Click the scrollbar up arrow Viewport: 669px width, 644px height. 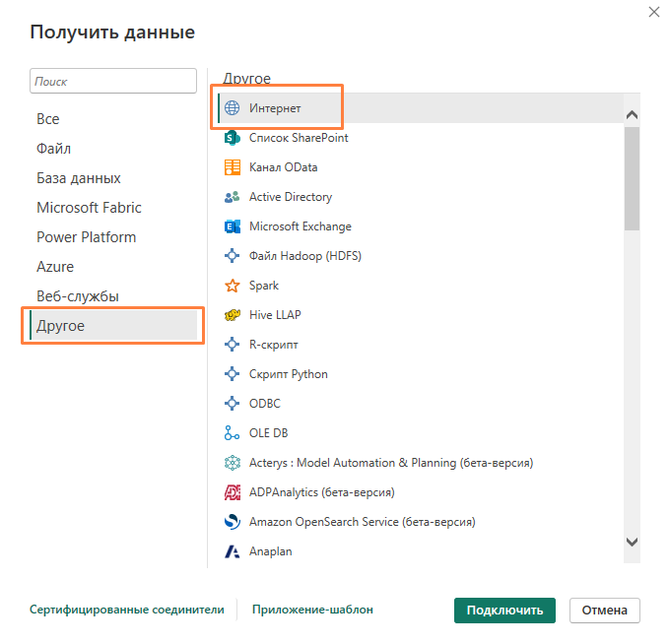tap(632, 115)
